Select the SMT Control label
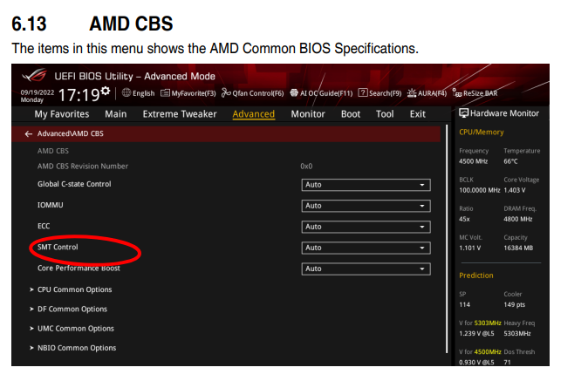The image size is (588, 381). (58, 247)
